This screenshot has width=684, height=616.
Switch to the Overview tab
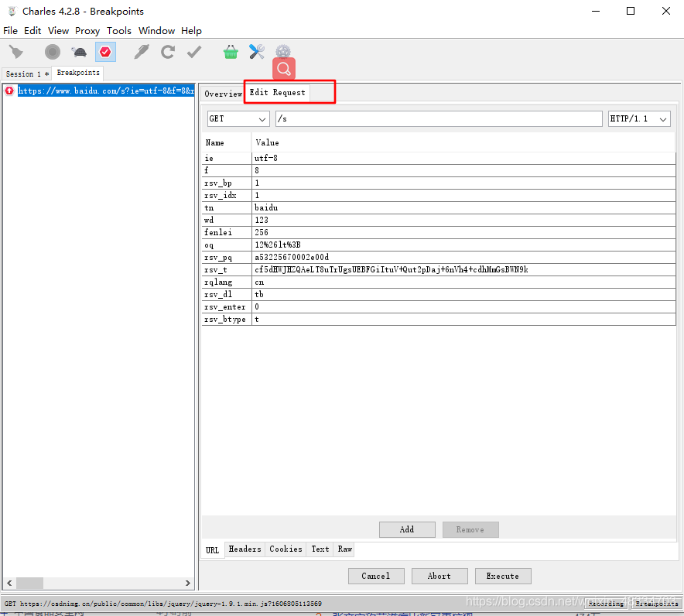(x=223, y=94)
